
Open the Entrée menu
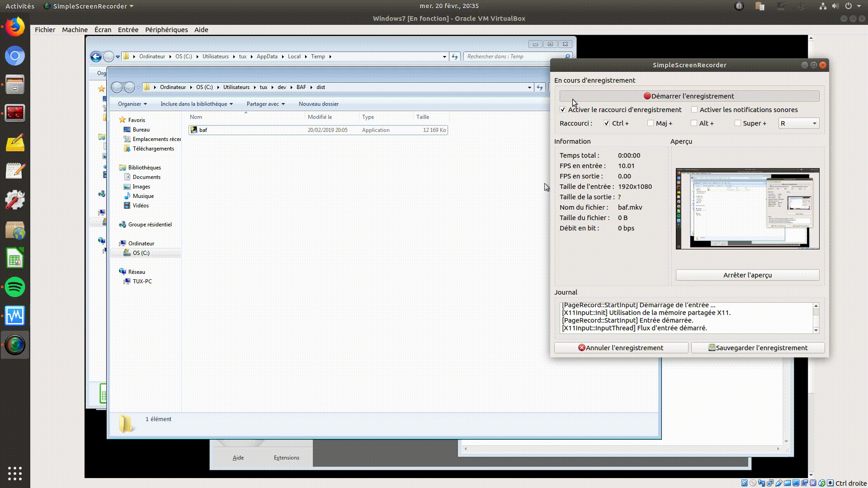coord(128,30)
